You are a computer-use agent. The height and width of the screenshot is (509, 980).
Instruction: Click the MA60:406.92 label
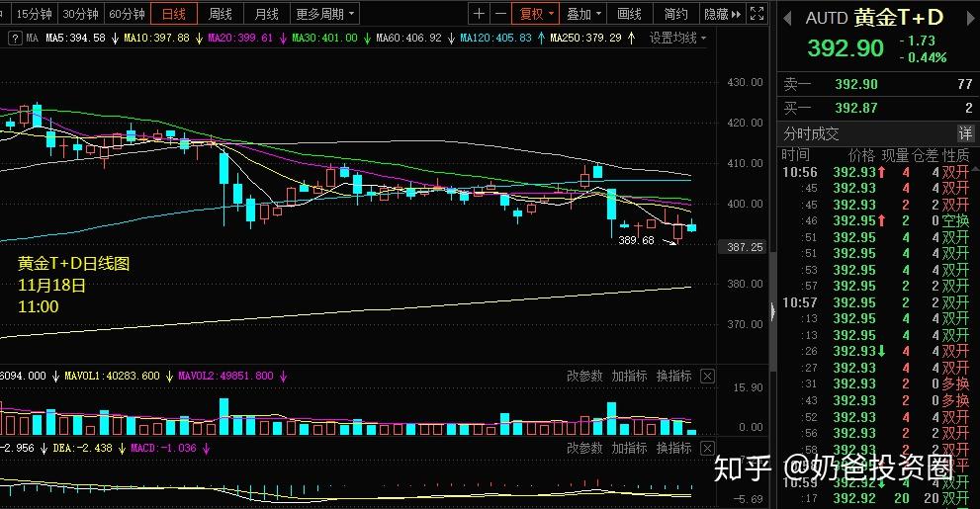[x=408, y=39]
